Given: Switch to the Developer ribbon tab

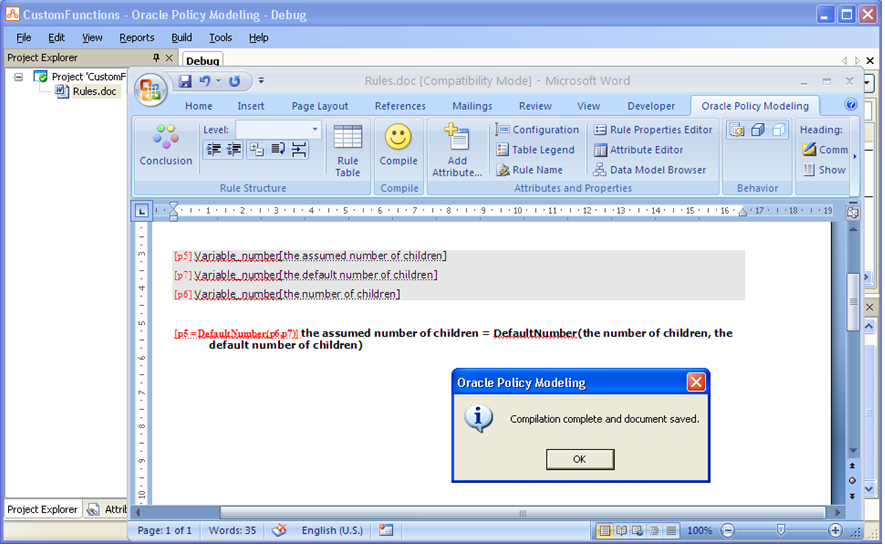Looking at the screenshot, I should tap(651, 106).
